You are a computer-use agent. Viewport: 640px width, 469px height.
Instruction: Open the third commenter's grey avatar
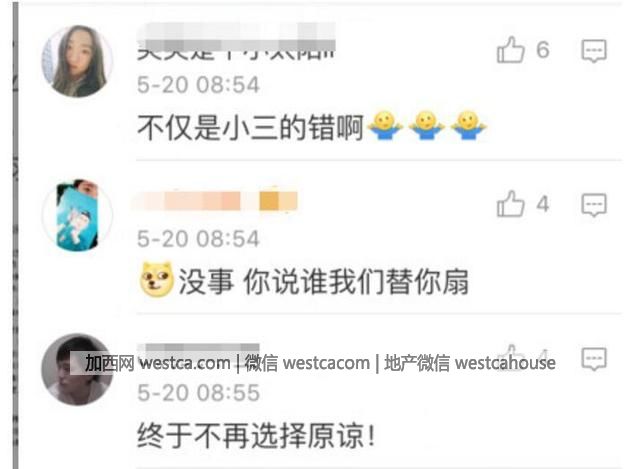pos(77,369)
